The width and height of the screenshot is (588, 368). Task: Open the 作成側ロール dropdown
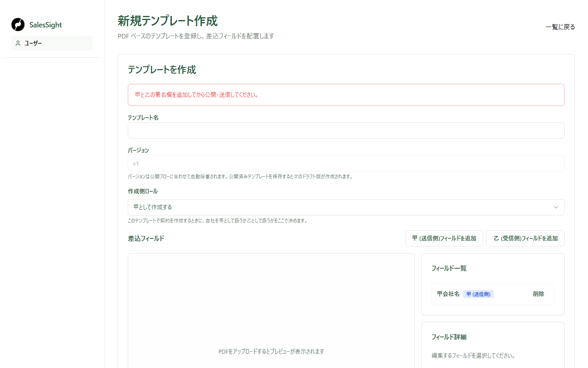point(346,207)
